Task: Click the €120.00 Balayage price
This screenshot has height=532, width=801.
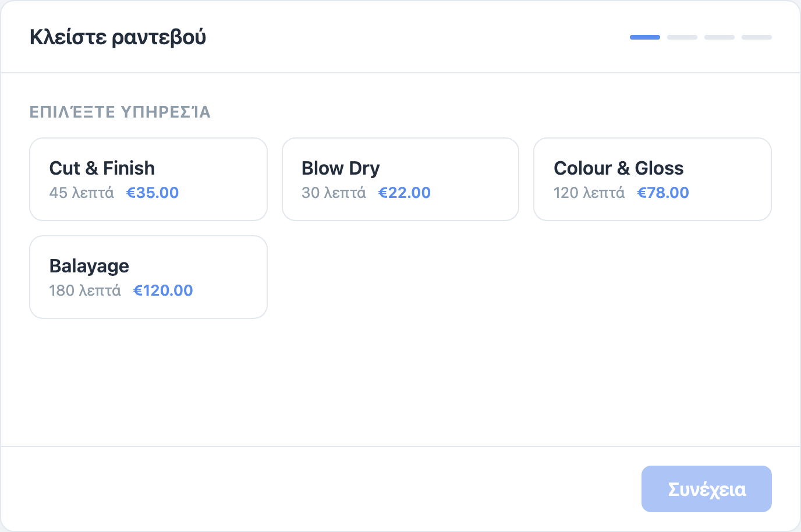Action: pos(163,290)
